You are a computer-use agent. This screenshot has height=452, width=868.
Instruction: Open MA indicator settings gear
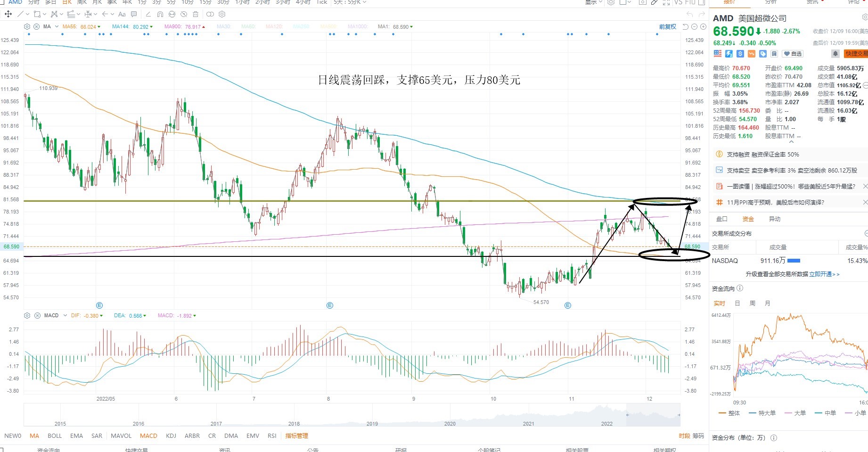(27, 26)
